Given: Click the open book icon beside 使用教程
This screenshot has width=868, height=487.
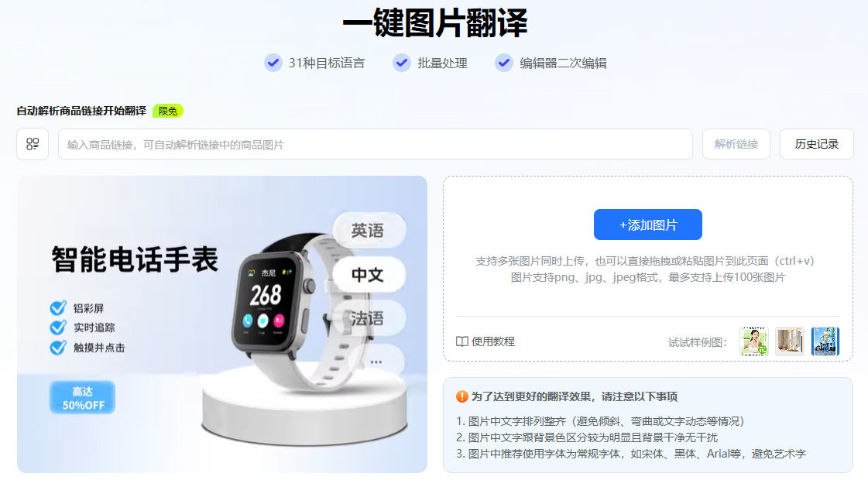Looking at the screenshot, I should click(461, 341).
